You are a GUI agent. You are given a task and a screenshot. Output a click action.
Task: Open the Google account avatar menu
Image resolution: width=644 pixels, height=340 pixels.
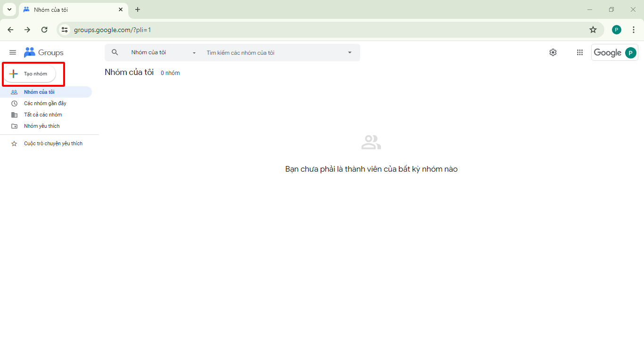(630, 53)
